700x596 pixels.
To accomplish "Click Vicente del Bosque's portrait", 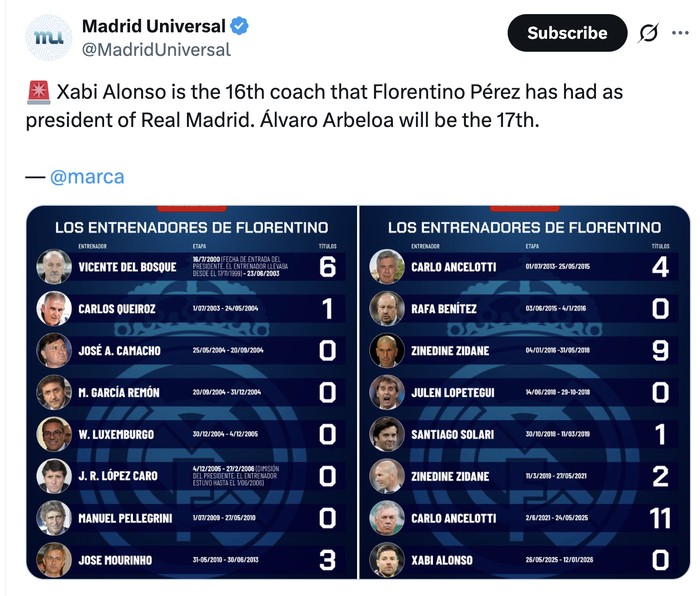I will pos(54,267).
